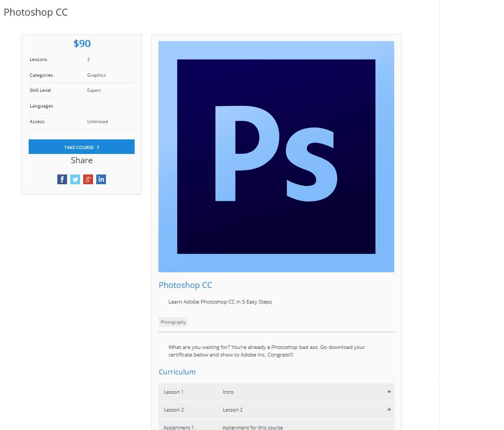Open the Photoshop CC course title link
This screenshot has height=430, width=504.
click(185, 285)
